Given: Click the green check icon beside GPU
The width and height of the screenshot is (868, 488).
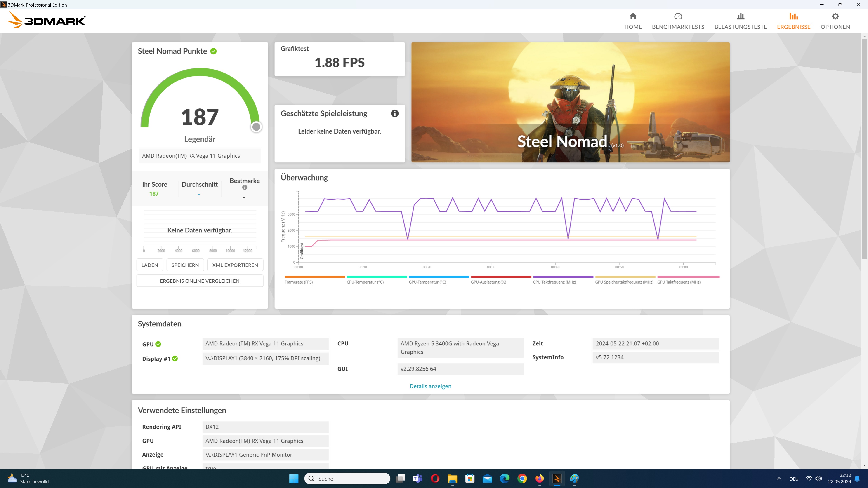Looking at the screenshot, I should coord(158,344).
